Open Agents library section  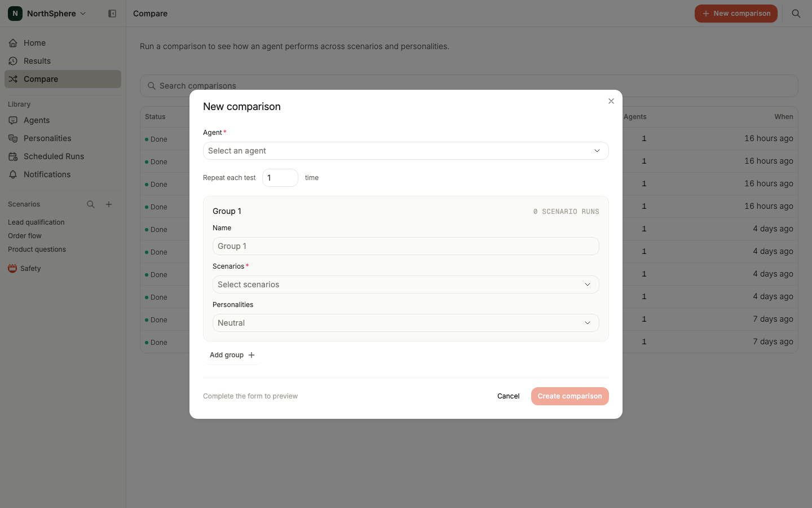coord(63,120)
